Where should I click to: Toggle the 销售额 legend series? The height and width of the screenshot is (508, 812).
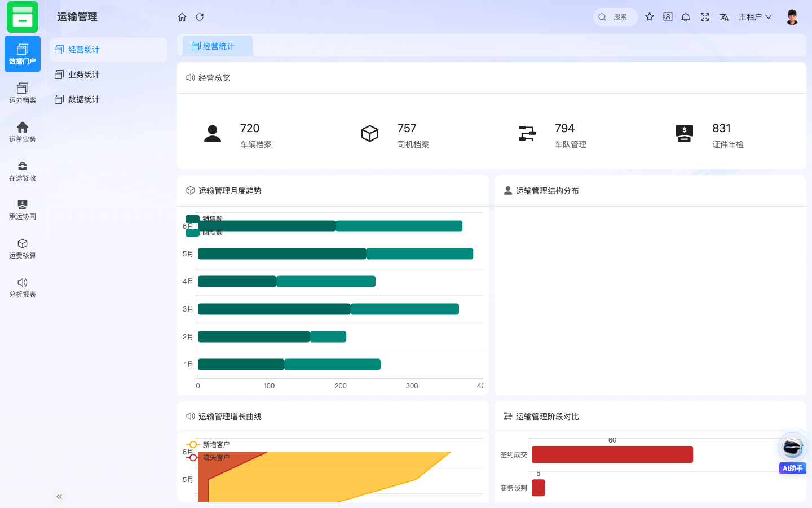pyautogui.click(x=204, y=218)
